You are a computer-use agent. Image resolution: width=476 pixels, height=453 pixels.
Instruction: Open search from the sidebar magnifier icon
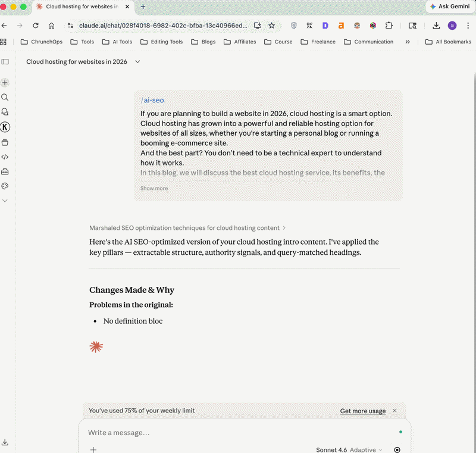pyautogui.click(x=5, y=97)
